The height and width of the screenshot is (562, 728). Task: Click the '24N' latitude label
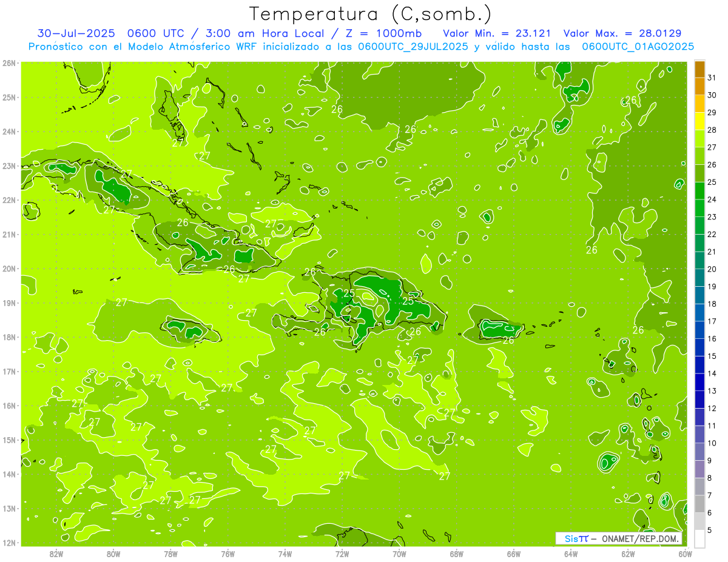10,132
